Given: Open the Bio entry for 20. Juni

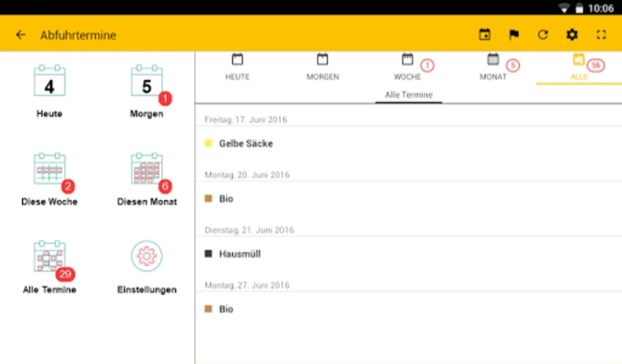Looking at the screenshot, I should (409, 198).
